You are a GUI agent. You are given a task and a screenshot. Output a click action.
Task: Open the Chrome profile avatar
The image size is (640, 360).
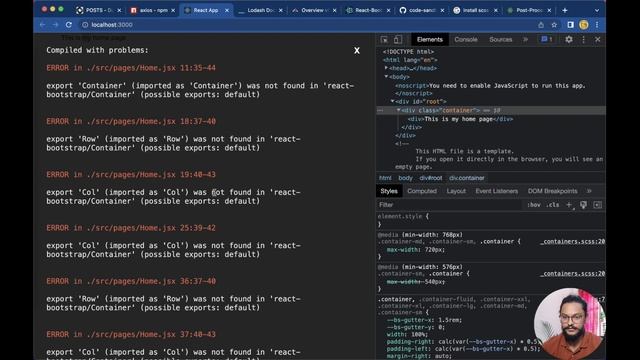(x=584, y=25)
